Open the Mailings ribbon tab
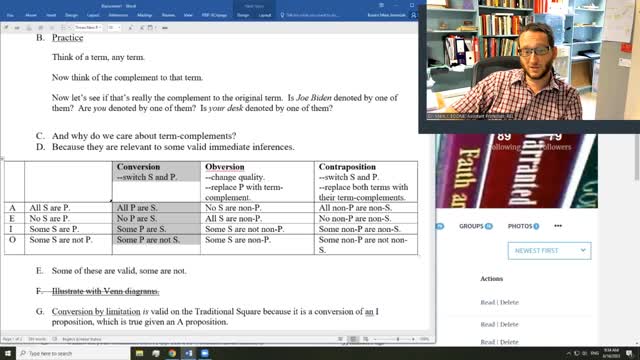The width and height of the screenshot is (640, 360). tap(144, 15)
